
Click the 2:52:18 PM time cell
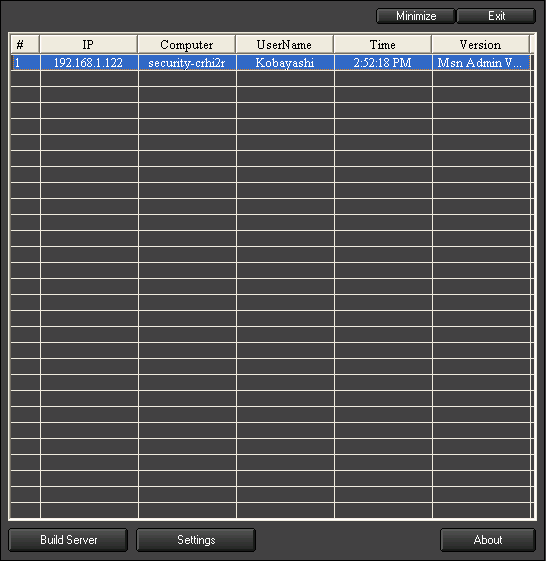(x=383, y=63)
